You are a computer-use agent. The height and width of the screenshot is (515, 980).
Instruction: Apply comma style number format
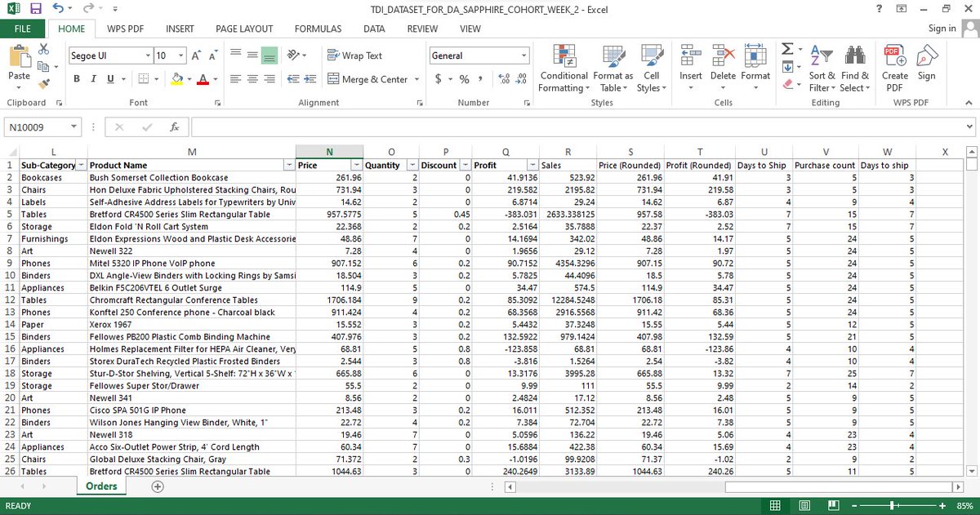481,79
